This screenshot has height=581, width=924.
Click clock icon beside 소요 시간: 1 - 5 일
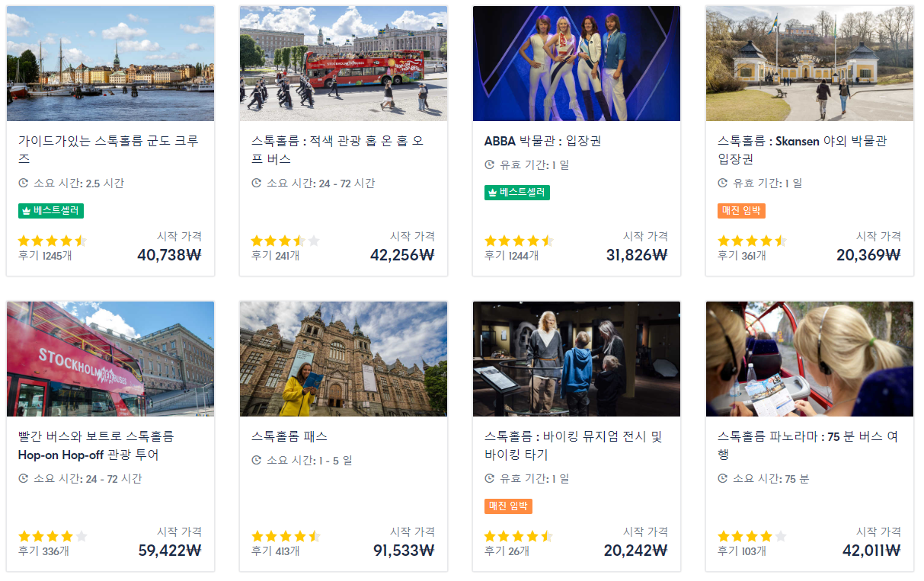pos(256,460)
